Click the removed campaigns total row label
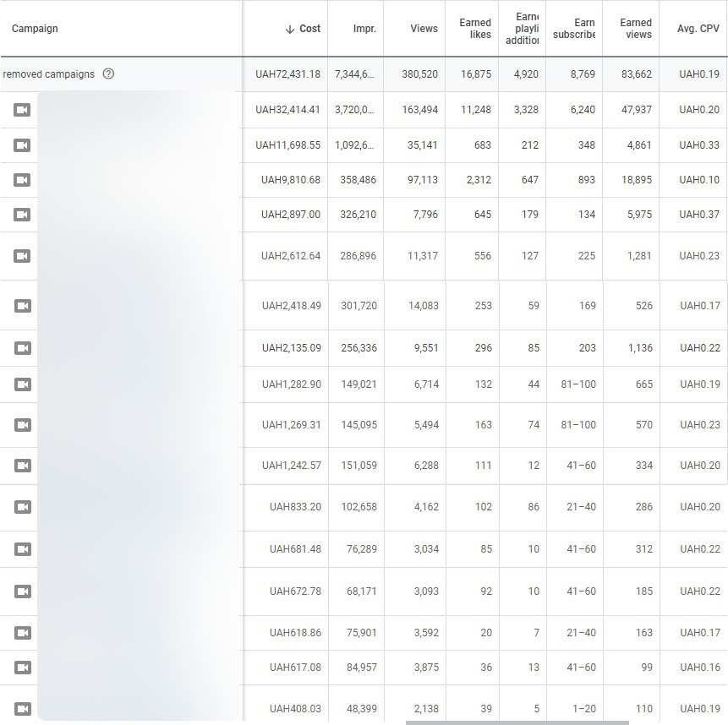Viewport: 728px width, 725px height. point(48,74)
